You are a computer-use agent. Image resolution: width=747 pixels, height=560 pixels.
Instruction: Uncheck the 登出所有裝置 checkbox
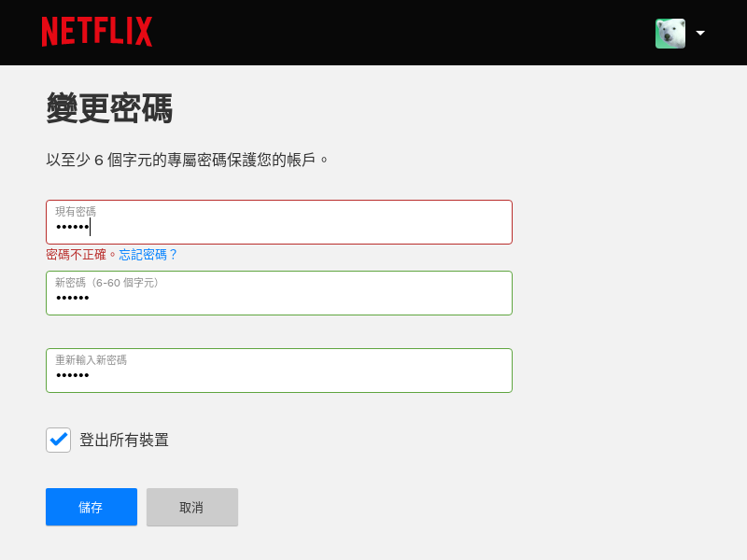pos(58,440)
